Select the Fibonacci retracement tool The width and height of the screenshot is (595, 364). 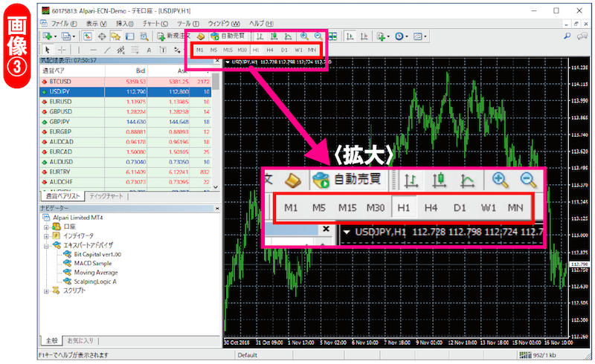135,50
